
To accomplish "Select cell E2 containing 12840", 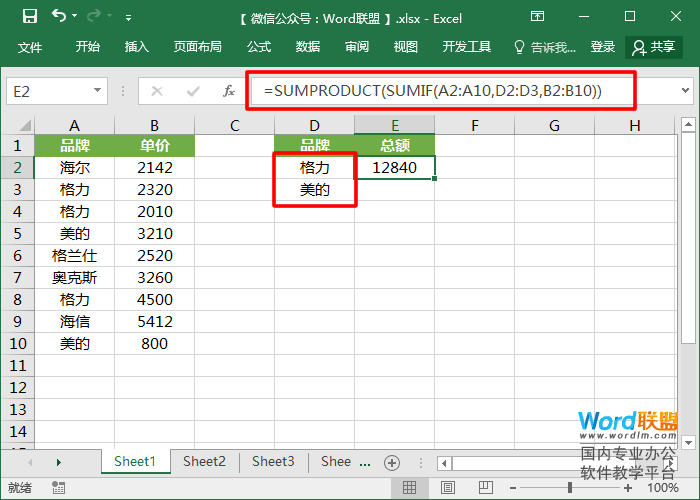I will coord(395,167).
